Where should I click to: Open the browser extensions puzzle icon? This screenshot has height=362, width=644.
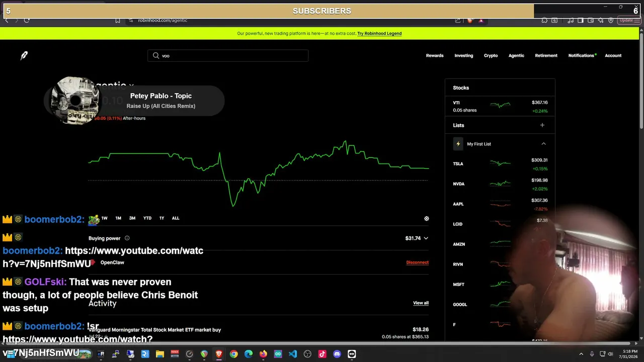coord(544,21)
